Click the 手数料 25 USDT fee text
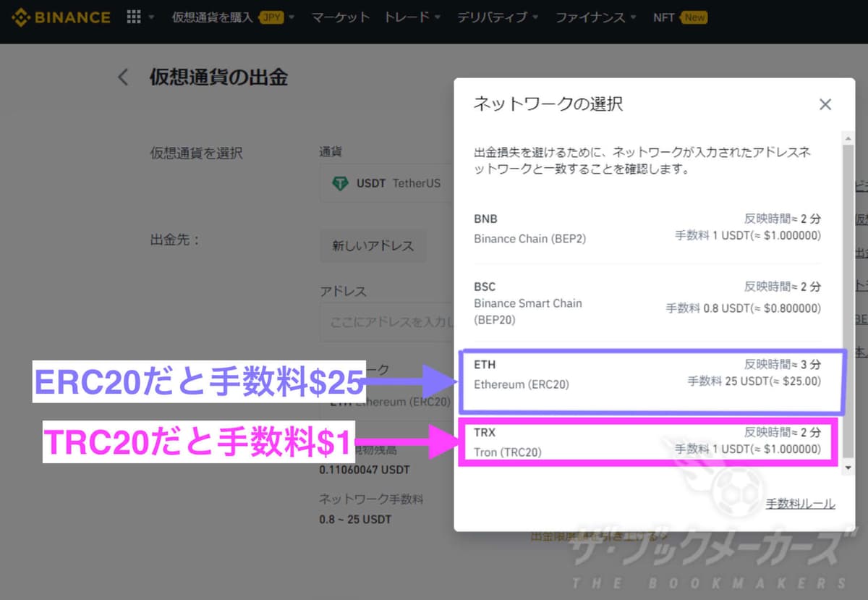The image size is (868, 600). (754, 381)
